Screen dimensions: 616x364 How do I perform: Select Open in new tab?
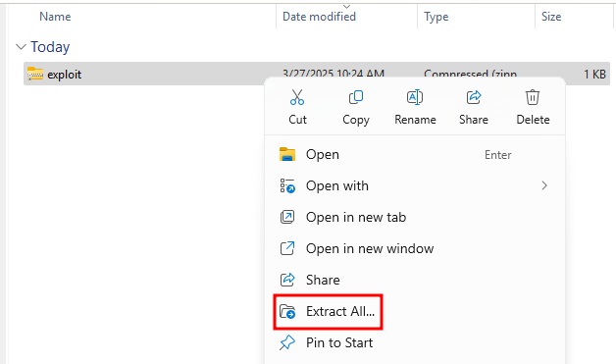(x=355, y=217)
